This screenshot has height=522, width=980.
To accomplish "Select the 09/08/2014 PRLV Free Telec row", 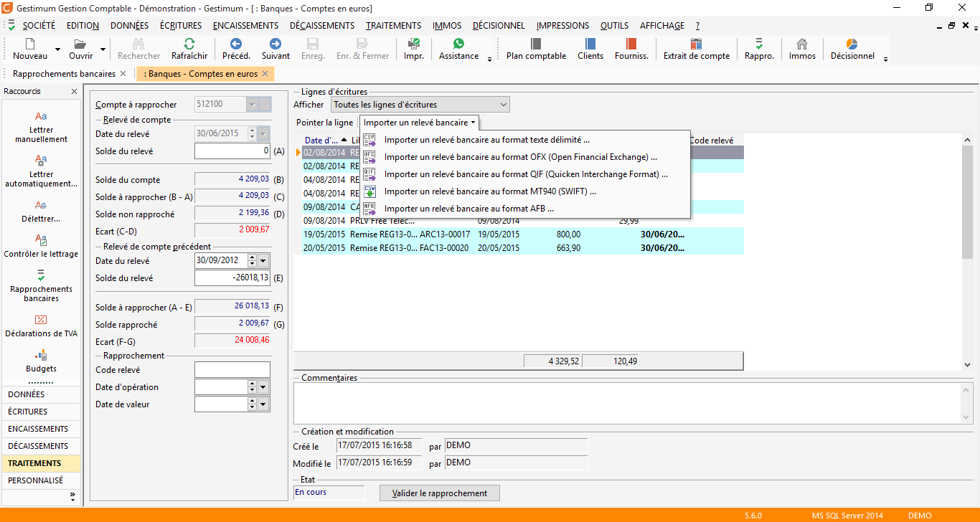I will tap(519, 221).
